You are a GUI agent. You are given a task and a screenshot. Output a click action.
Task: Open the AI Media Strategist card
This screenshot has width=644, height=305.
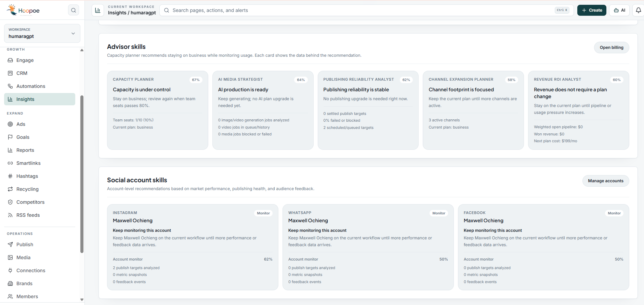coord(263,110)
